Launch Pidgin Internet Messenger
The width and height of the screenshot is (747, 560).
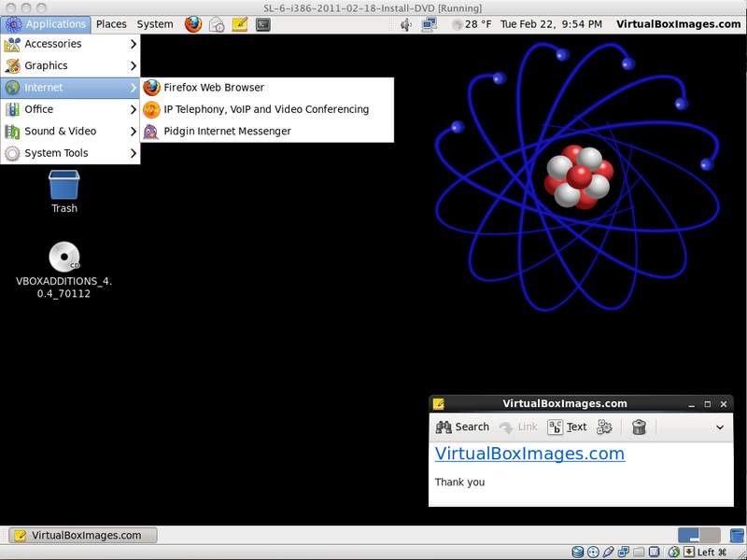point(267,132)
